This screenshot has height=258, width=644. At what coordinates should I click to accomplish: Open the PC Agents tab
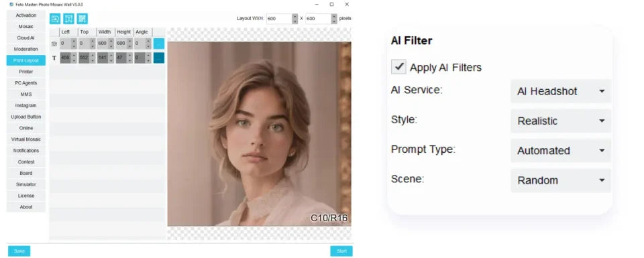[x=26, y=83]
